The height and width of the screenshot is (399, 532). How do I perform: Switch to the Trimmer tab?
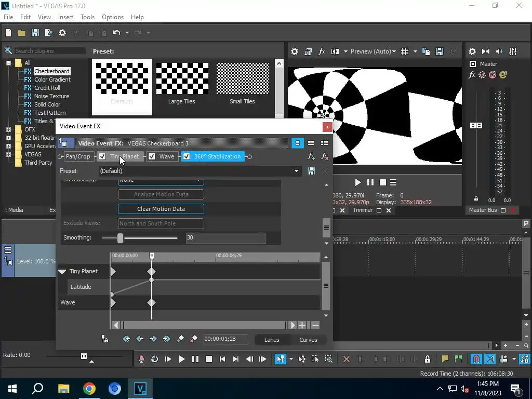coord(362,210)
